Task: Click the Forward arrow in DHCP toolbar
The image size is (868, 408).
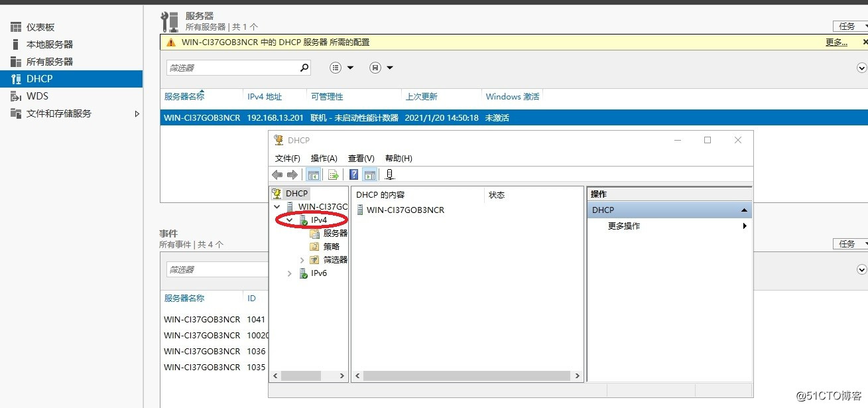Action: (x=292, y=174)
